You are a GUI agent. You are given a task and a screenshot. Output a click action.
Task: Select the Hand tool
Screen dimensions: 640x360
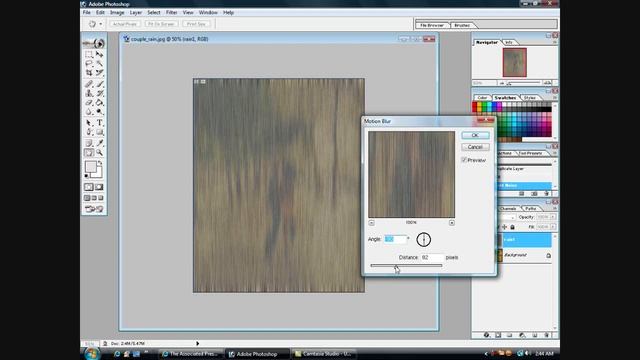click(x=89, y=153)
